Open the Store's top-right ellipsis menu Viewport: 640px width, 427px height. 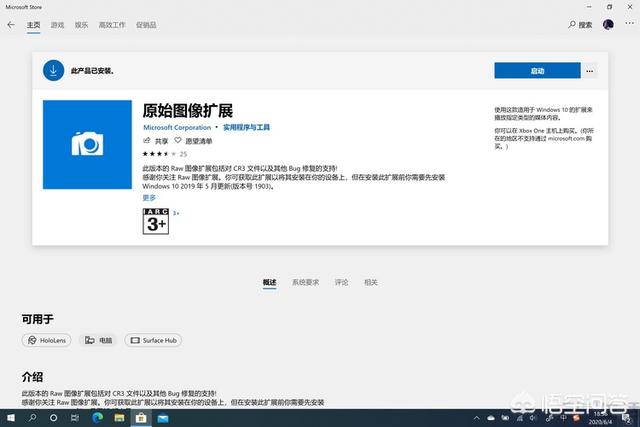[x=629, y=24]
